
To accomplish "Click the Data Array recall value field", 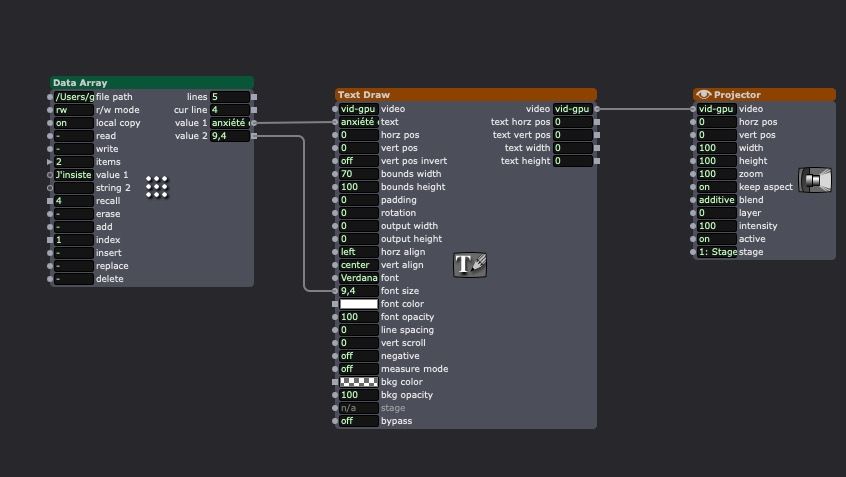I will pyautogui.click(x=73, y=201).
